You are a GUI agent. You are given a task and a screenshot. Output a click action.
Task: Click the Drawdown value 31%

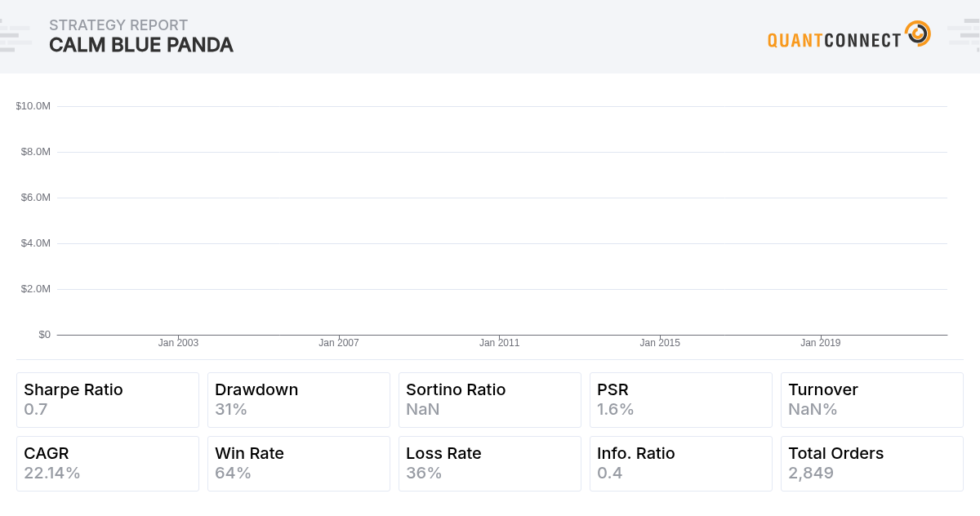[x=231, y=410]
